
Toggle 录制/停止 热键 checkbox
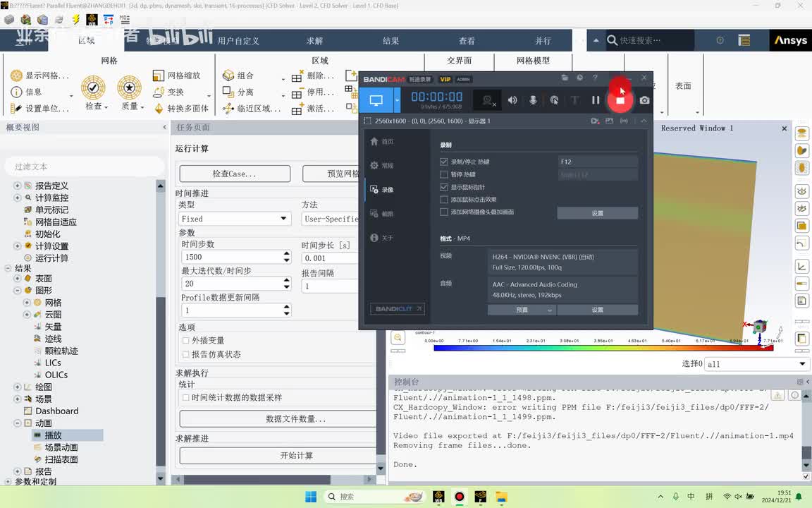444,162
